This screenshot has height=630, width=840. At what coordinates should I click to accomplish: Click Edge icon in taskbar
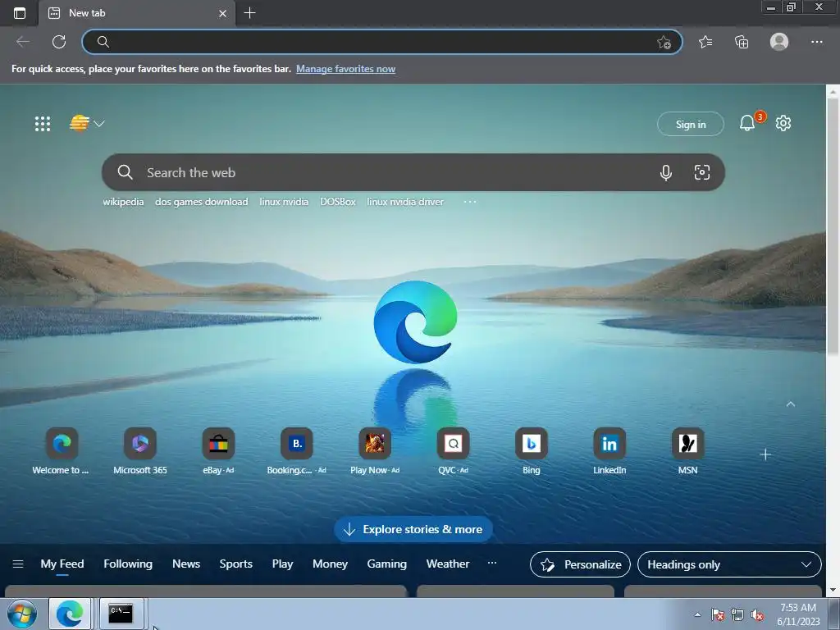[x=71, y=614]
